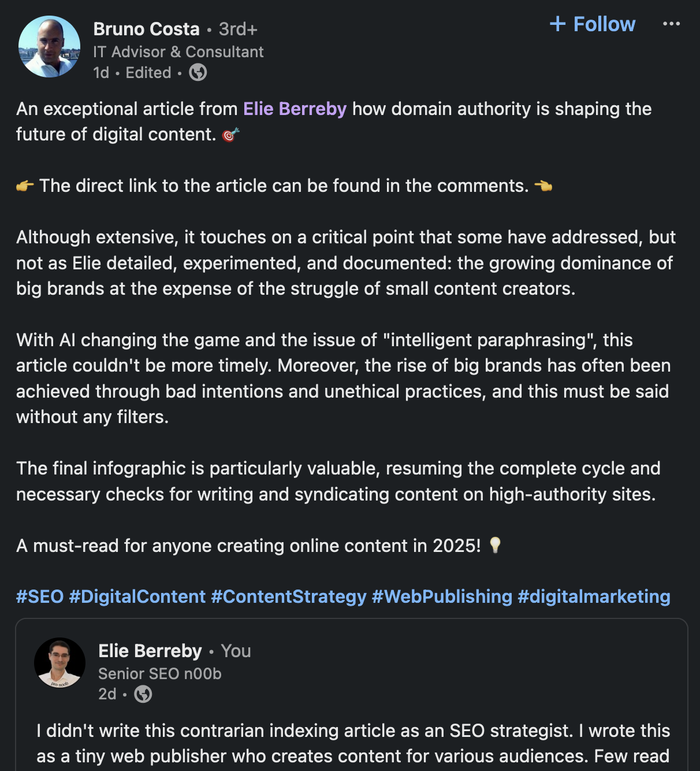
Task: Open the #WebPublishing hashtag
Action: [442, 596]
